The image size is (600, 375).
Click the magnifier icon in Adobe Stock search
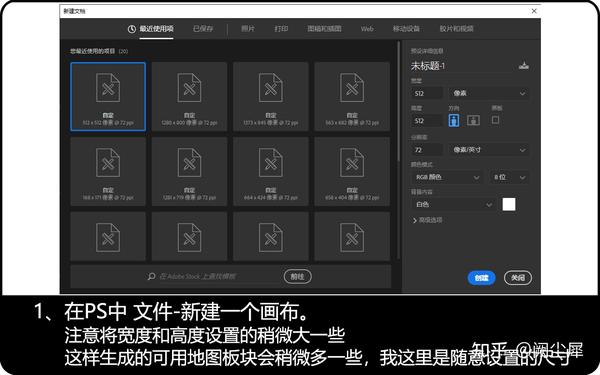152,276
